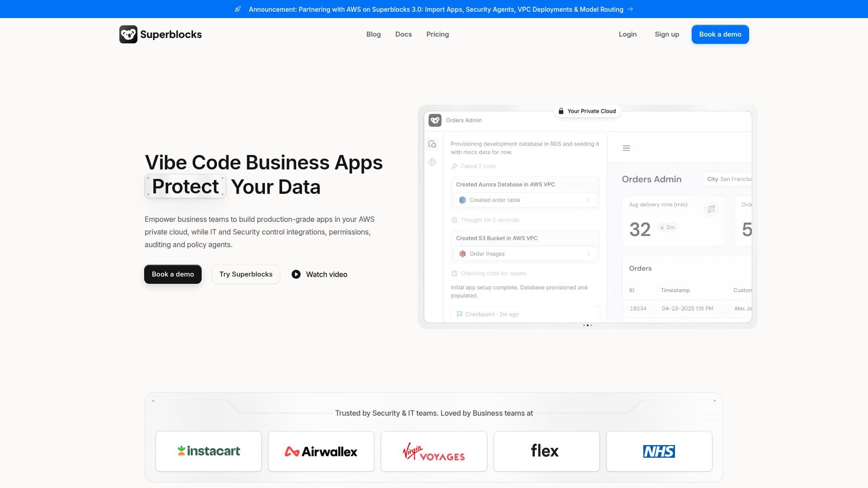Click the Watch video play icon
Screen dimensions: 868x488
pos(296,274)
